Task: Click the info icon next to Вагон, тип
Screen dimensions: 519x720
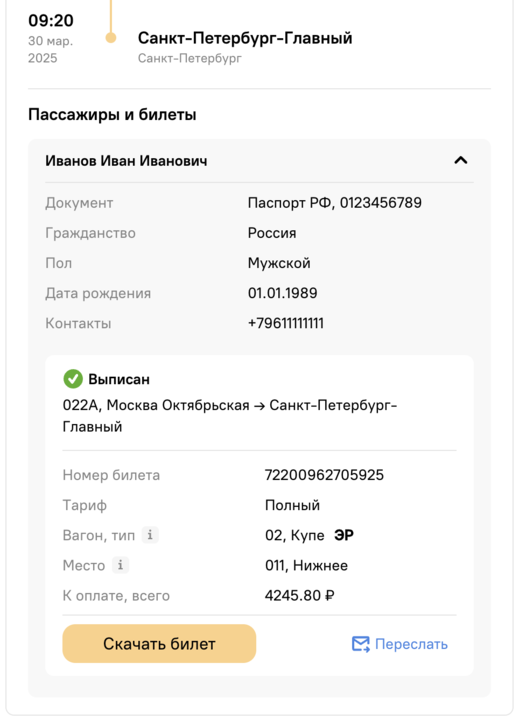Action: 150,535
